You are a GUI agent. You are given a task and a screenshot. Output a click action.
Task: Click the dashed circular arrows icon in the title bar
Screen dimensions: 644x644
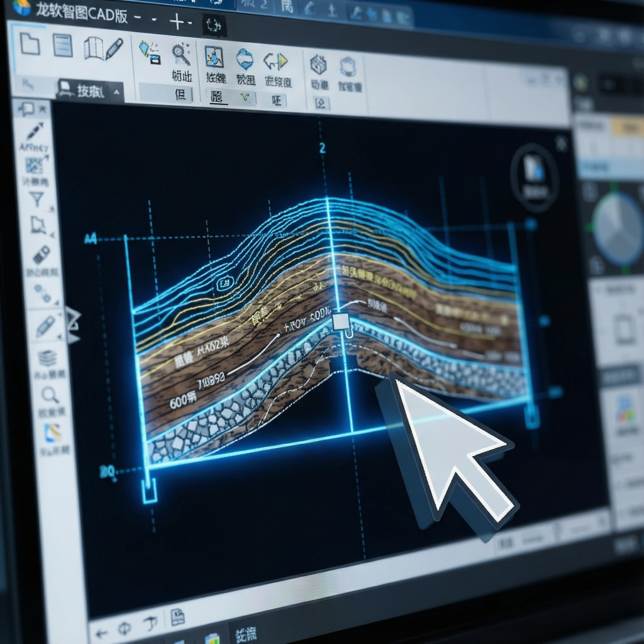click(x=214, y=25)
